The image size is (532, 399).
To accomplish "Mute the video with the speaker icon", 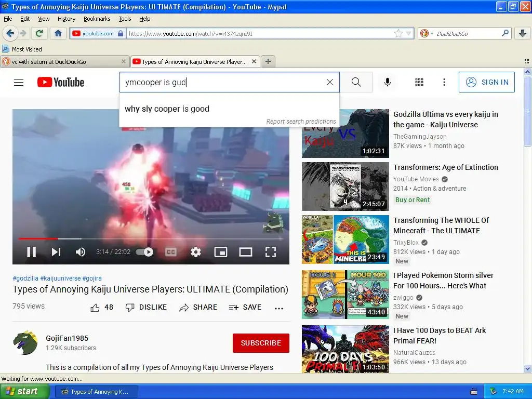I will coord(81,252).
